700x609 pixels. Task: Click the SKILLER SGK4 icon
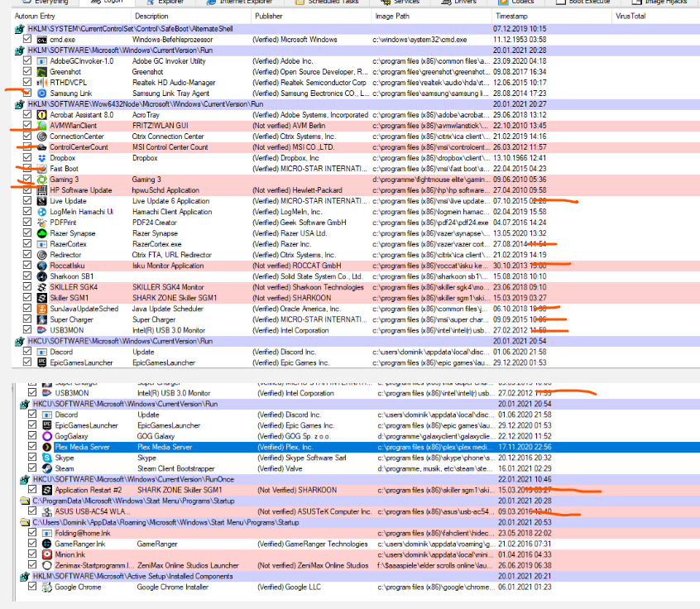click(x=41, y=287)
